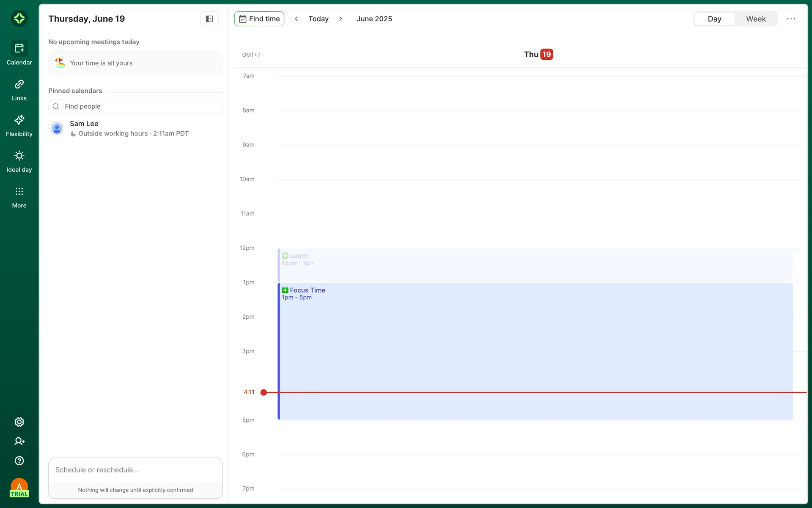This screenshot has height=508, width=812.
Task: Click the invite teammate icon
Action: (19, 442)
